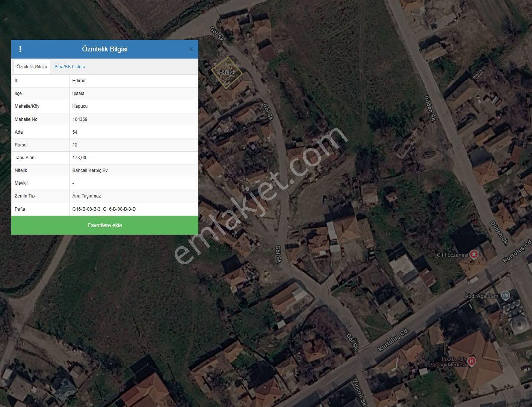Viewport: 532px width, 407px height.
Task: Click the Abdi Ağa Cami text label
Action: [x=482, y=296]
